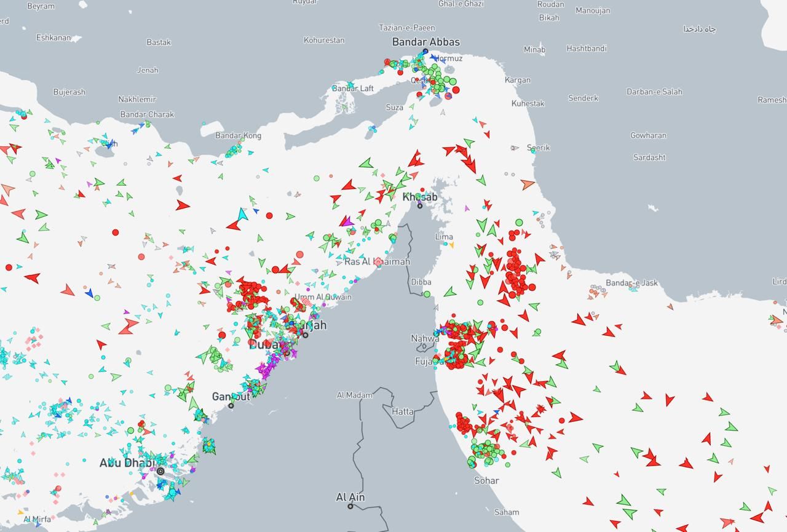Select the Abu Dhabi capital city marker
787x532 pixels.
pyautogui.click(x=160, y=471)
